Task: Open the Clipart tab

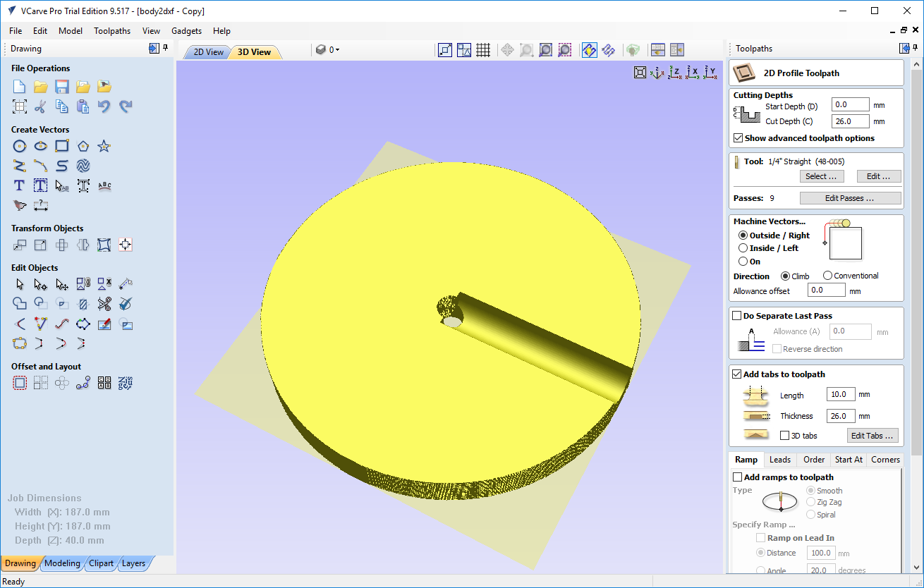Action: [101, 563]
